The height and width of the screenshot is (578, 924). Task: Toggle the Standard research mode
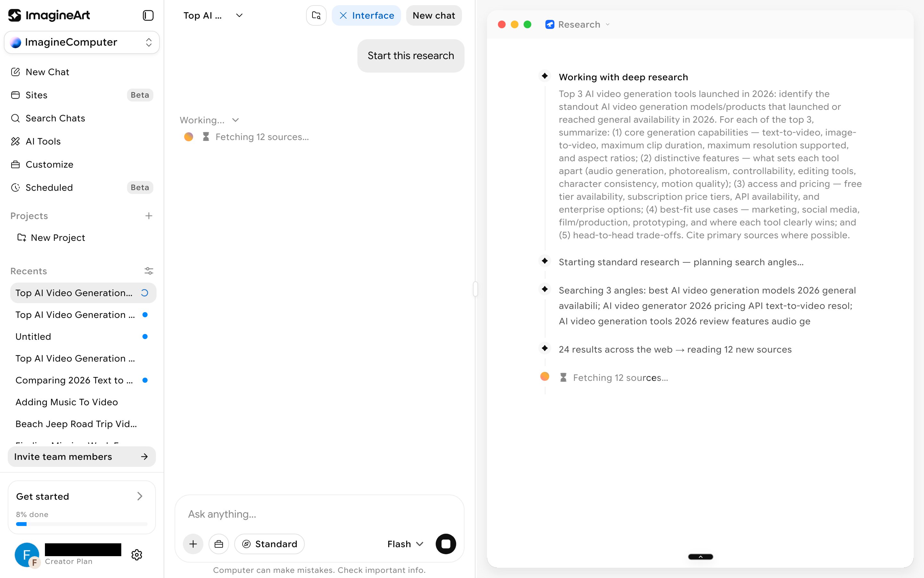269,544
